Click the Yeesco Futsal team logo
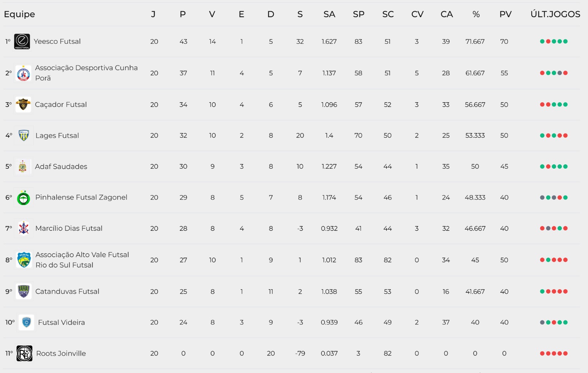The image size is (588, 373). tap(22, 42)
